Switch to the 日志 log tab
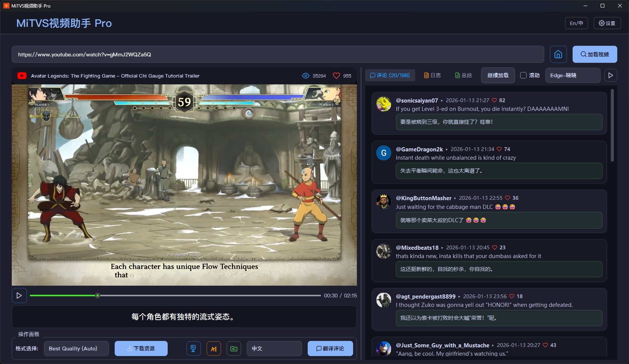Screen dimensions: 629x364 (x=432, y=75)
